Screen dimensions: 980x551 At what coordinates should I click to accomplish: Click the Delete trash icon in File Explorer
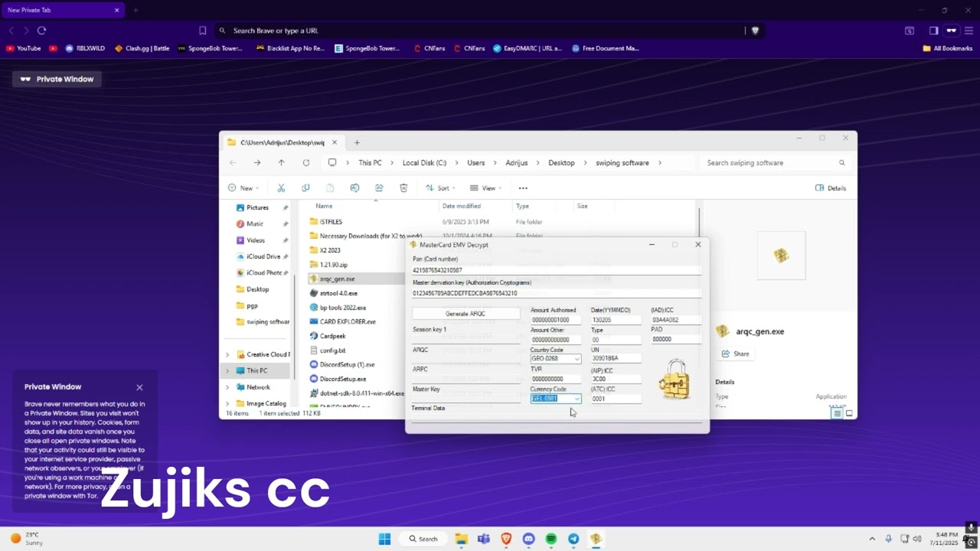(x=403, y=188)
